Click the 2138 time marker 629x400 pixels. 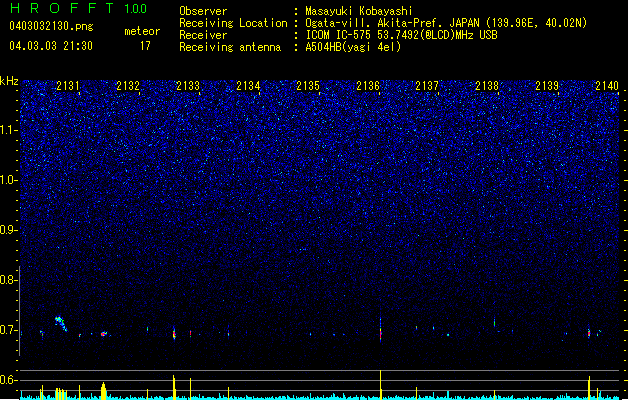[x=487, y=86]
